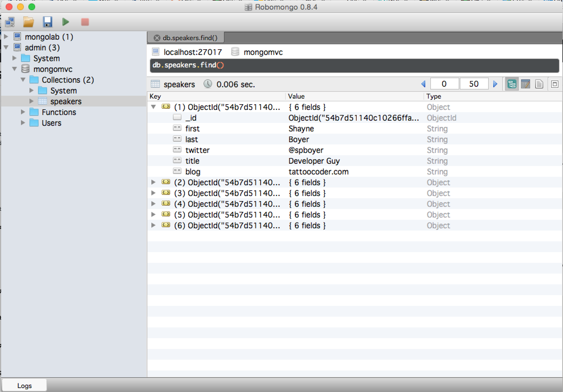The height and width of the screenshot is (392, 563).
Task: Expand the Users folder
Action: (x=23, y=123)
